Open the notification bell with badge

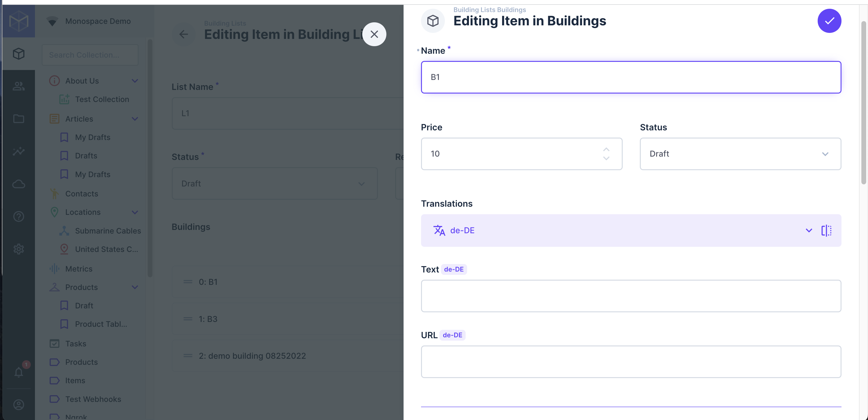click(18, 372)
